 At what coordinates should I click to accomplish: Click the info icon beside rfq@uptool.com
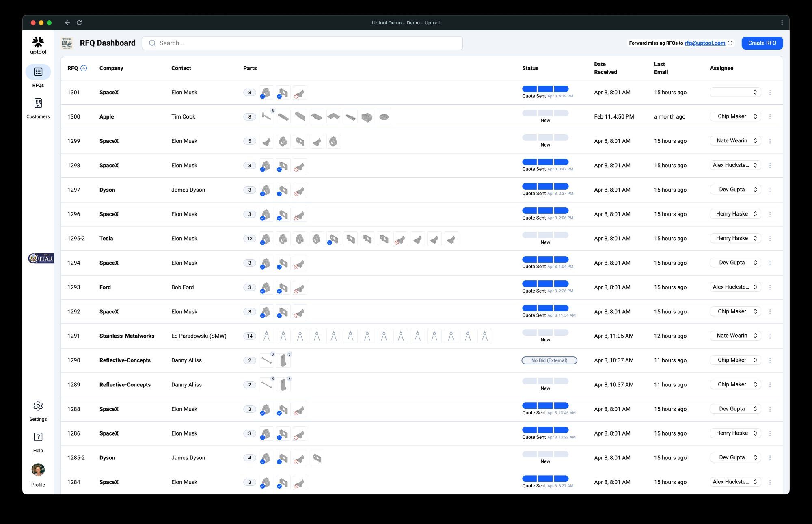coord(730,43)
